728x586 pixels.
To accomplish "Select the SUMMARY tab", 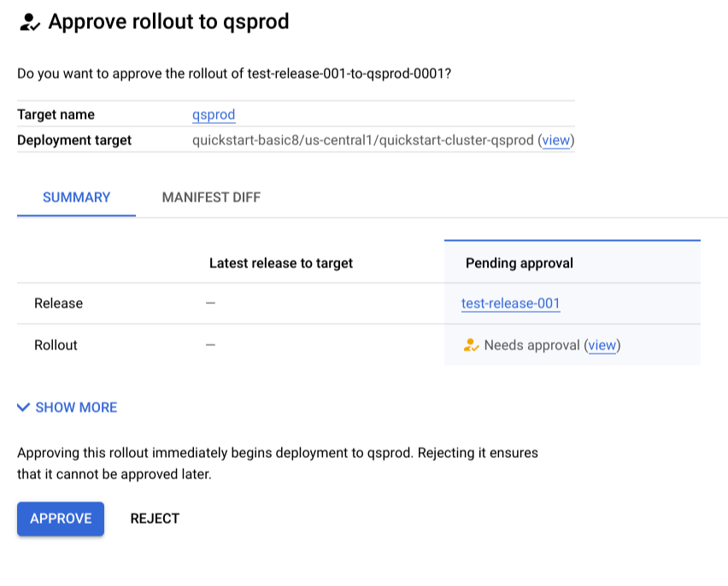I will 75,197.
